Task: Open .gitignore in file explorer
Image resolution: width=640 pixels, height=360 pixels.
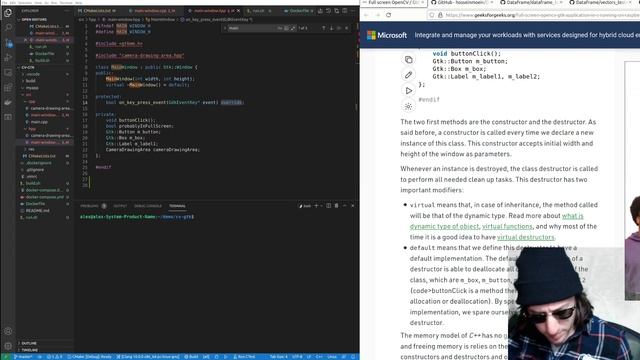Action: (35, 169)
